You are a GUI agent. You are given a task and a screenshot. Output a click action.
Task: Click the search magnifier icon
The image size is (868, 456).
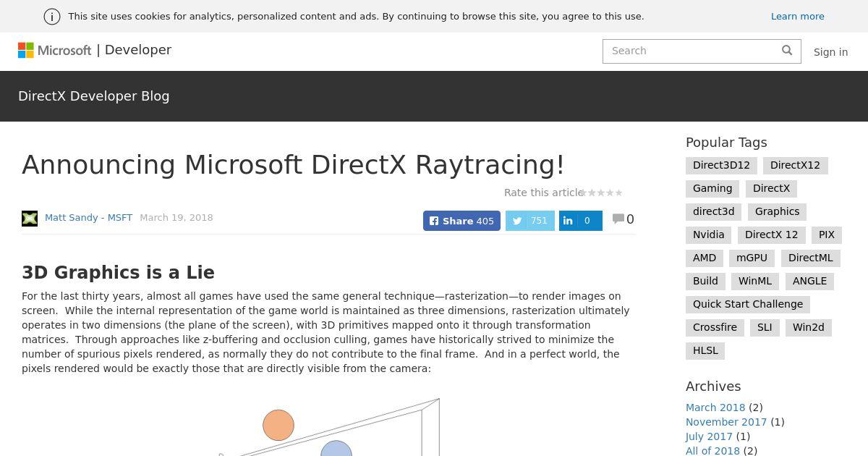(x=787, y=50)
